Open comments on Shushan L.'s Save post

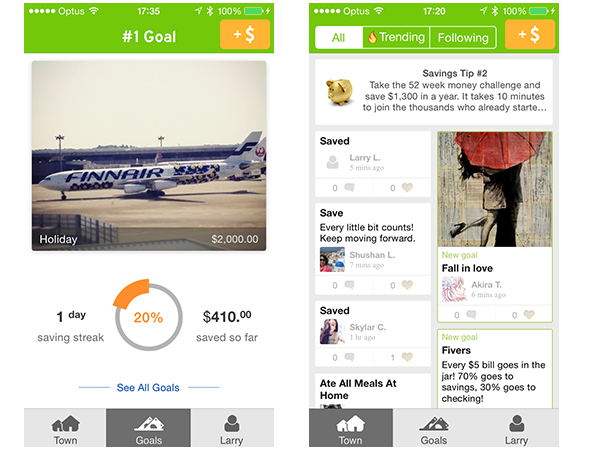tap(349, 285)
